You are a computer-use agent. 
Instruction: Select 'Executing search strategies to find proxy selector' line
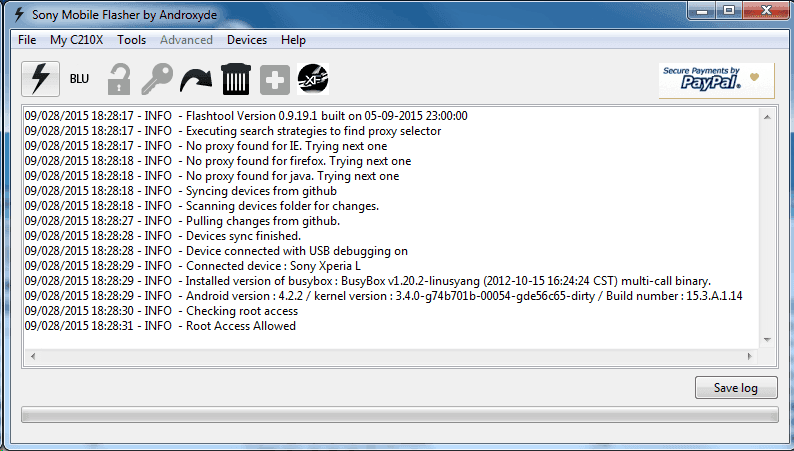click(233, 131)
